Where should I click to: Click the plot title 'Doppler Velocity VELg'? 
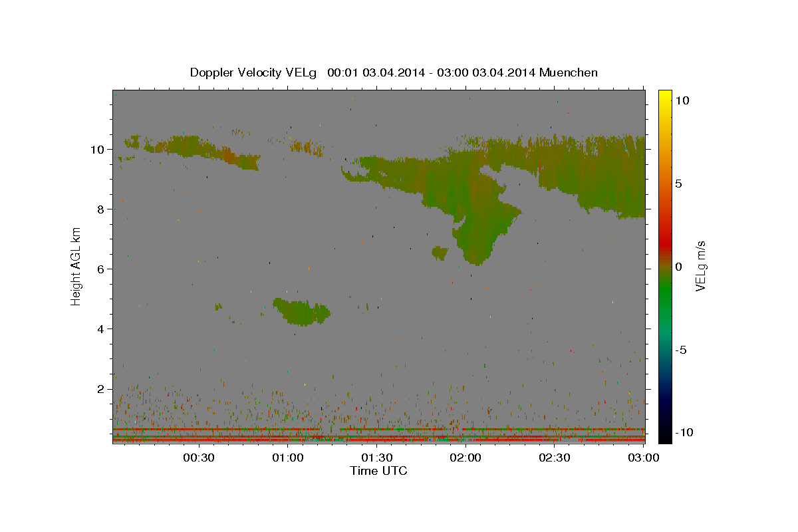tap(255, 72)
